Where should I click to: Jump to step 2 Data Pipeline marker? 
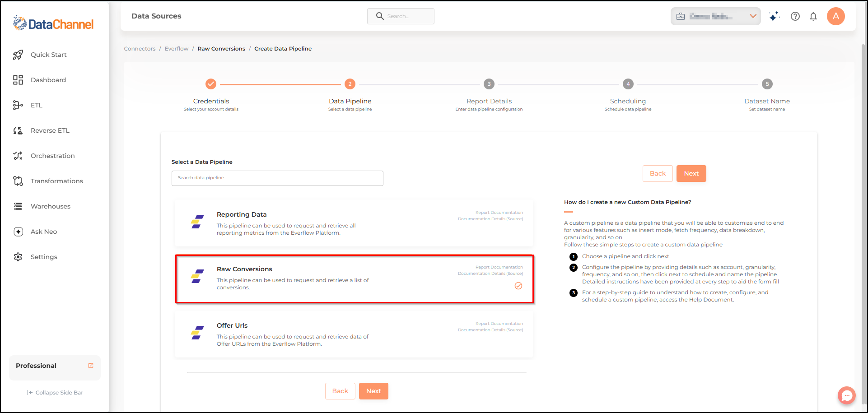(x=350, y=84)
